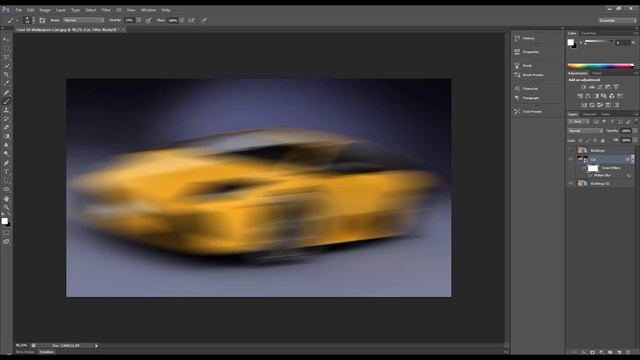The height and width of the screenshot is (360, 640).
Task: Select the Horizontal Type tool
Action: (6, 172)
